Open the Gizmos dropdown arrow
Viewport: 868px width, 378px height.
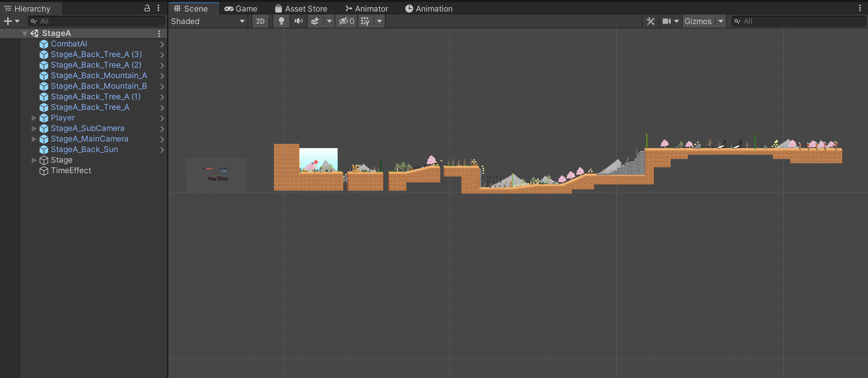pyautogui.click(x=721, y=21)
